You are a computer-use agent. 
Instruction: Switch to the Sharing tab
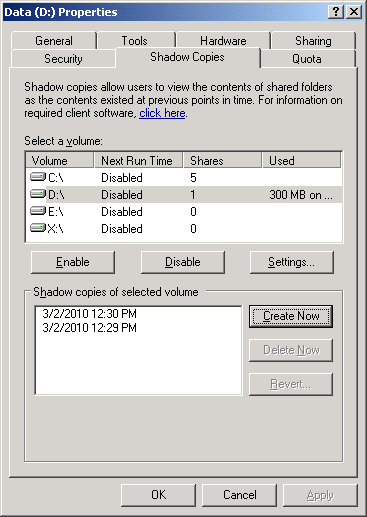[313, 41]
